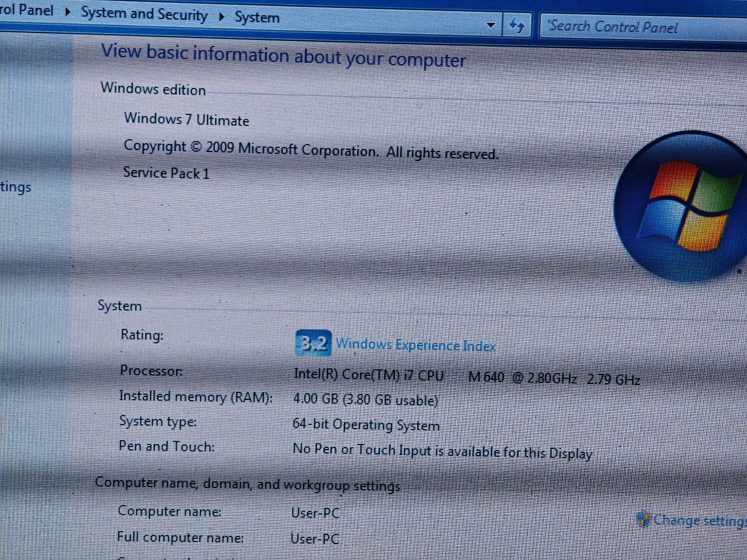Viewport: 747px width, 560px height.
Task: Open the System and Security breadcrumb
Action: coord(144,14)
